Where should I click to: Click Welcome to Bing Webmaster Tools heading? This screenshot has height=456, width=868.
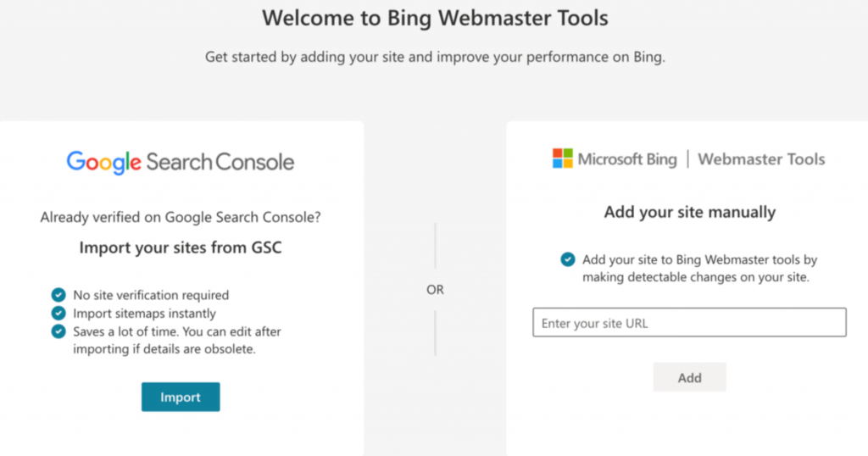pyautogui.click(x=434, y=18)
